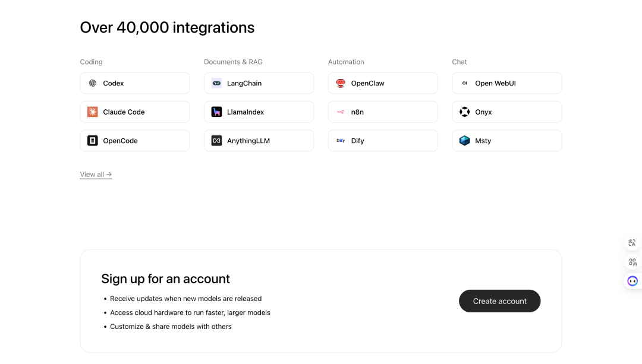Select the OpenCode integration card
Screen dimensions: 642x364
coord(135,141)
